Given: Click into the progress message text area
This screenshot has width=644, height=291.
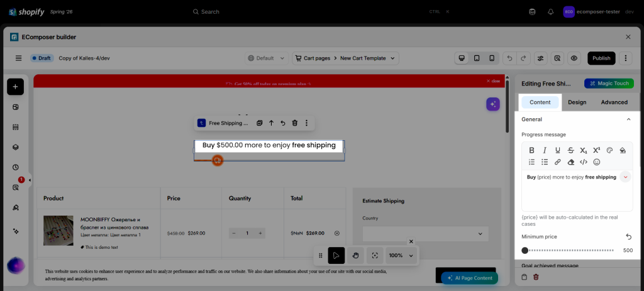Looking at the screenshot, I should (x=577, y=191).
